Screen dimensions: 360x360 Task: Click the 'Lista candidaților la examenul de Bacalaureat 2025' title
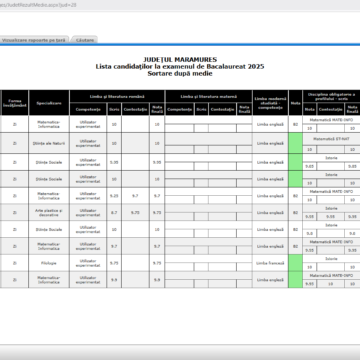pos(180,67)
